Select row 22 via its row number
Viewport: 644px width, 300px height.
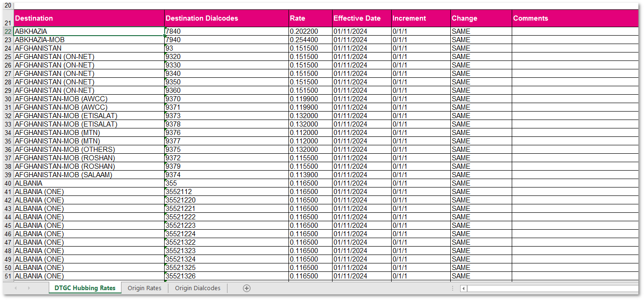7,31
